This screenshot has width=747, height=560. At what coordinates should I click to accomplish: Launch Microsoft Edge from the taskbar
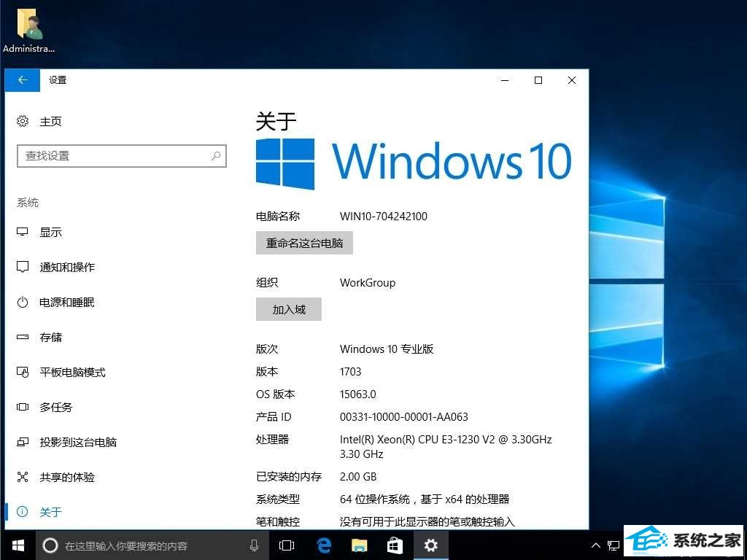[323, 545]
